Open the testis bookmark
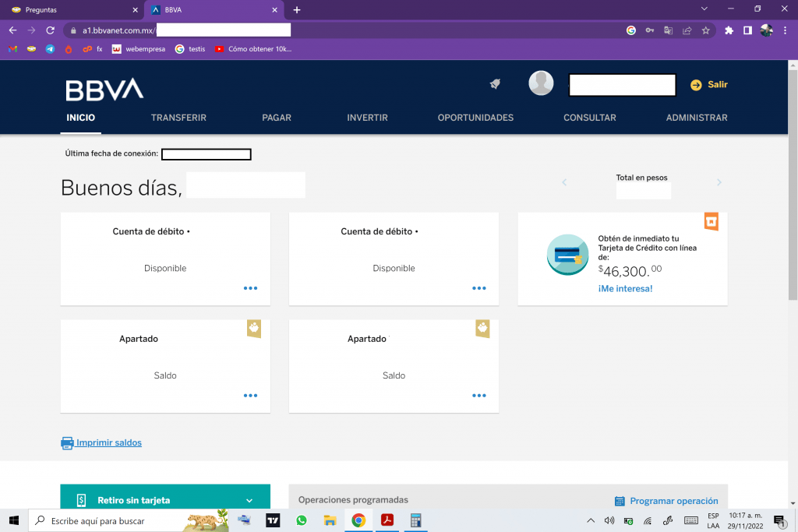Screen dimensions: 798x532 coord(190,49)
